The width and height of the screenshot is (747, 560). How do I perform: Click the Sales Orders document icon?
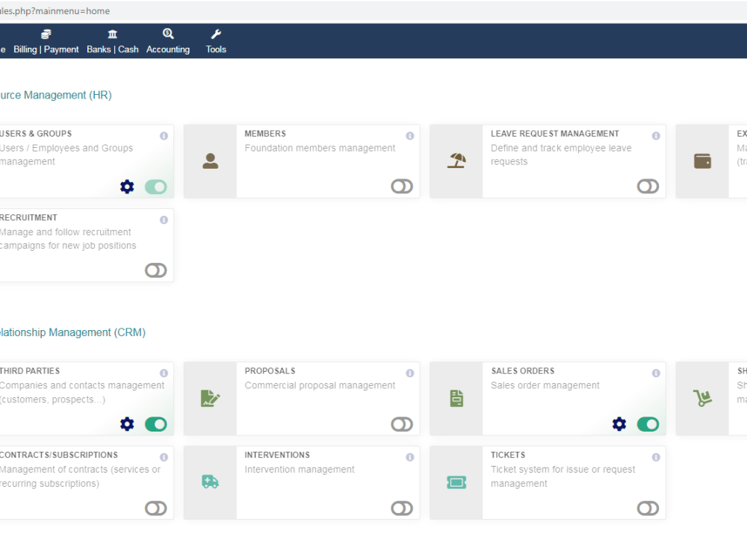click(456, 398)
